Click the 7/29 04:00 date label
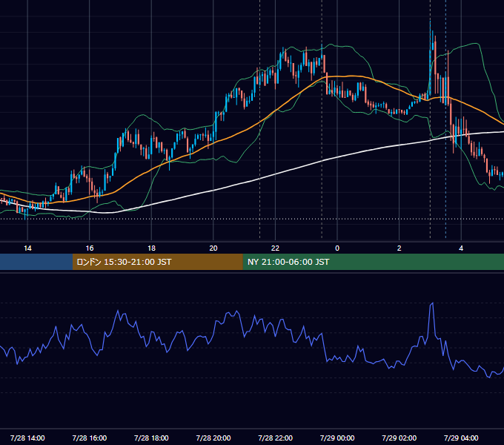 (x=461, y=438)
